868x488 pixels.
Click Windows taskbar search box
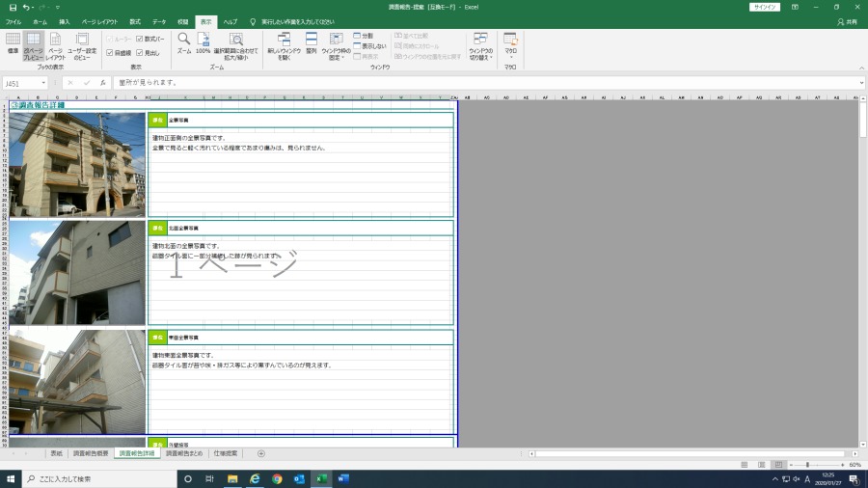(99, 478)
